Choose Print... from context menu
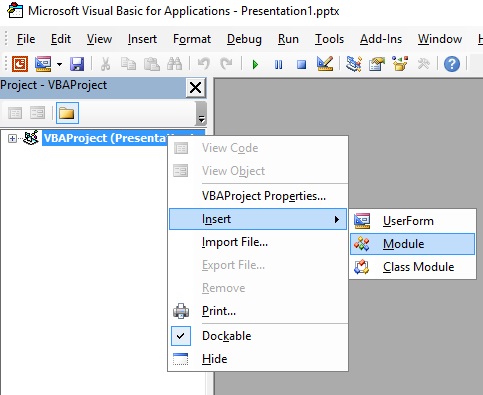The image size is (483, 395). (258, 311)
